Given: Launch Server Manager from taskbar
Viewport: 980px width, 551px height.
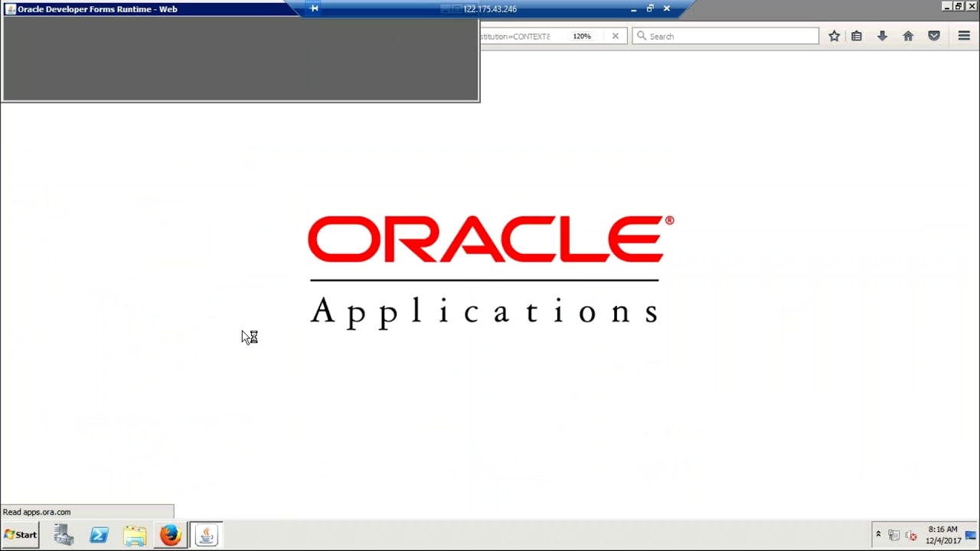Looking at the screenshot, I should click(64, 535).
